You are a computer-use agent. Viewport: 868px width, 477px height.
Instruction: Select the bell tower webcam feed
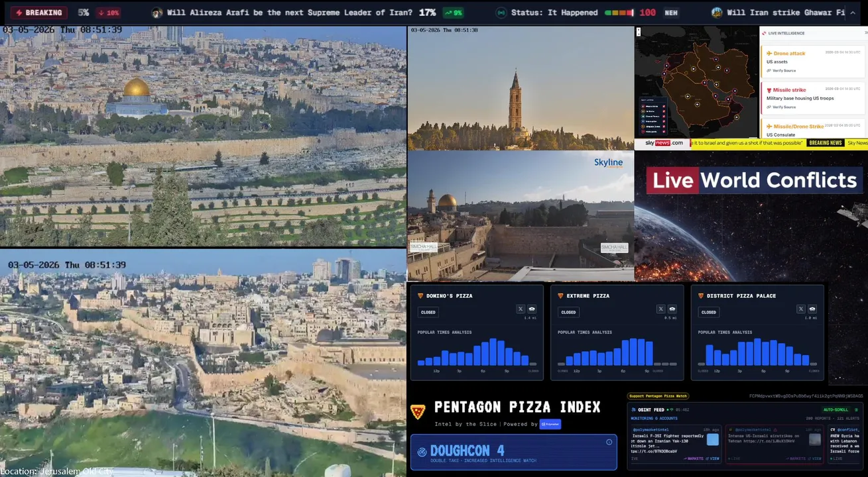click(521, 88)
